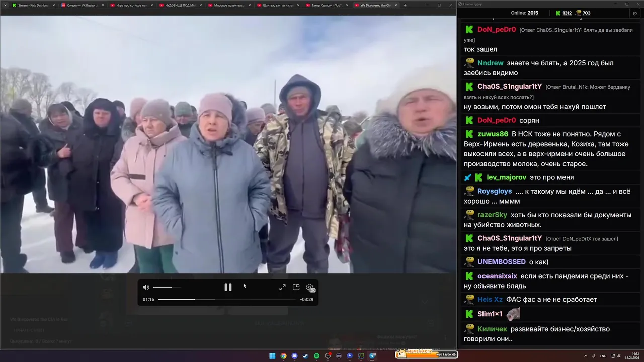The height and width of the screenshot is (362, 644).
Task: Open Slim1×1 username in chat
Action: [490, 314]
